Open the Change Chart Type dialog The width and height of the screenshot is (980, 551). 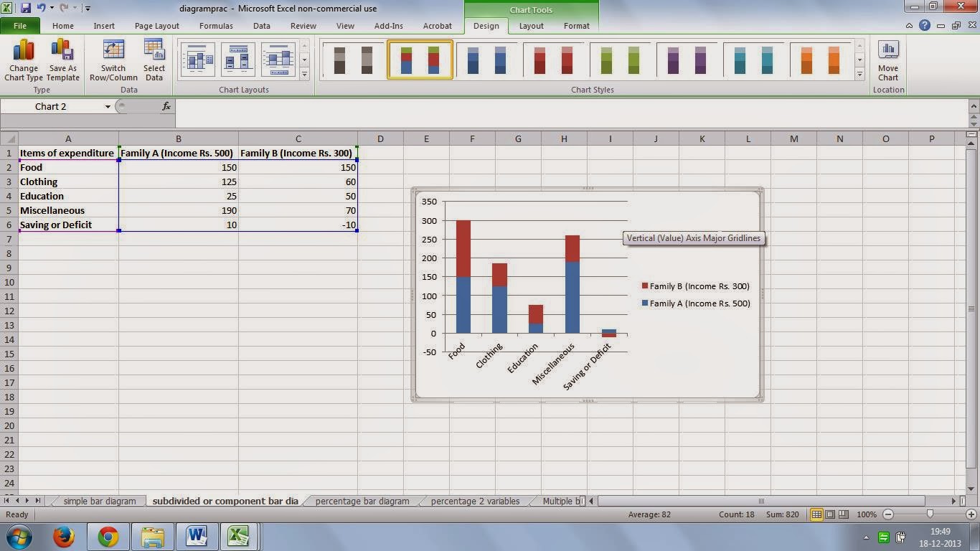pyautogui.click(x=23, y=57)
